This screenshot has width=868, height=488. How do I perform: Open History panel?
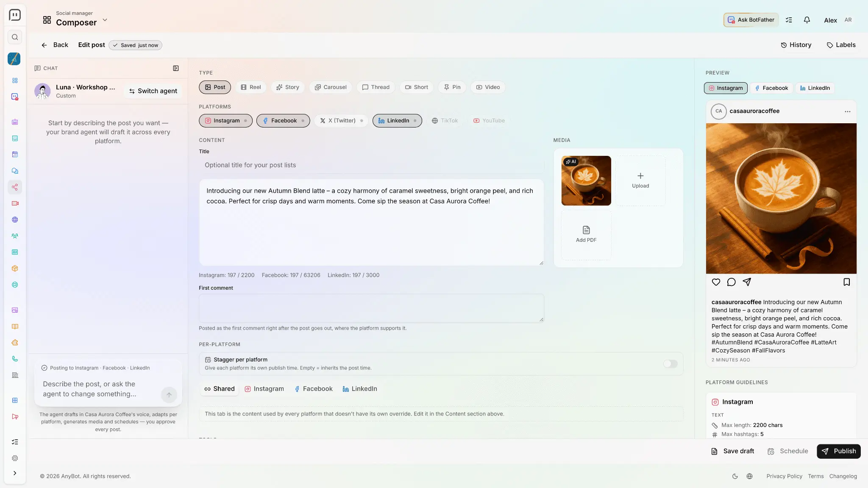click(x=796, y=45)
